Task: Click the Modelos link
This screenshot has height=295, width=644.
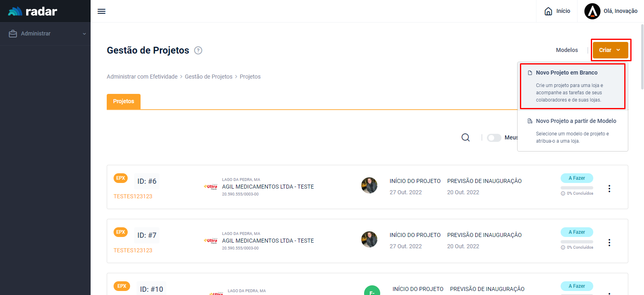Action: click(567, 50)
